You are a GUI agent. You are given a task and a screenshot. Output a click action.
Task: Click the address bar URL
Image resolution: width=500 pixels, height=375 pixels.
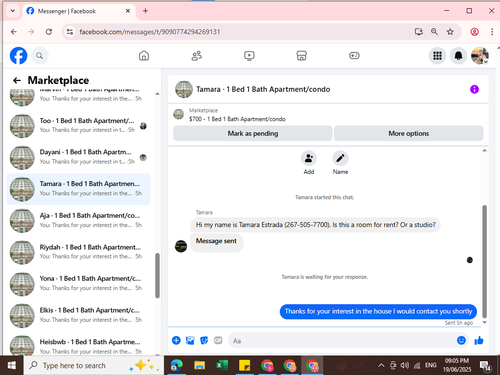(x=150, y=32)
